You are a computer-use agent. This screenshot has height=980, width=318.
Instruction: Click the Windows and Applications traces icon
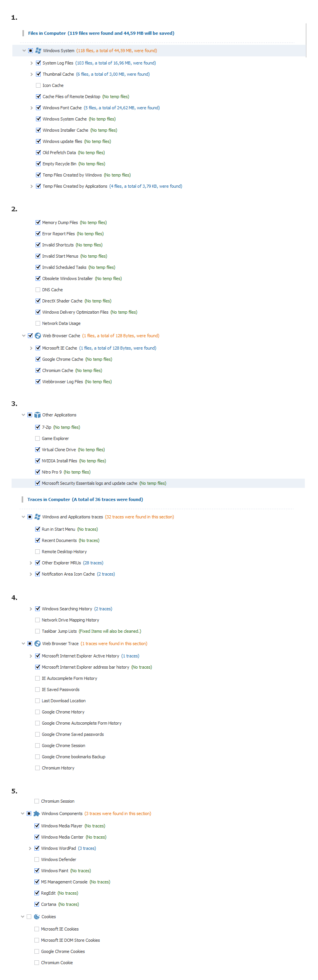coord(37,517)
